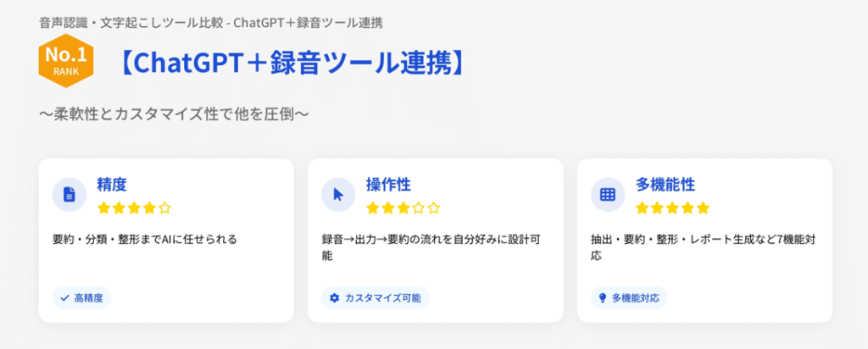Viewport: 868px width, 349px height.
Task: Click the 精度 star rating row
Action: 134,208
